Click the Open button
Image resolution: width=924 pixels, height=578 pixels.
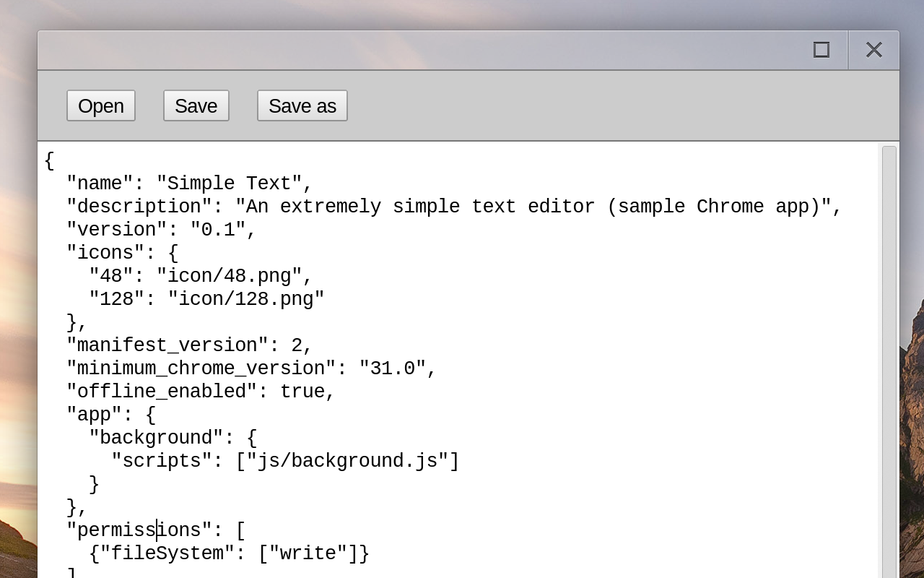(x=101, y=105)
